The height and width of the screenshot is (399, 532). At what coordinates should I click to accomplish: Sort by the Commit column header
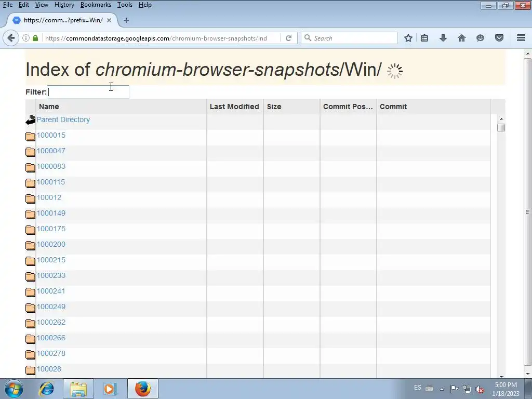tap(434, 107)
